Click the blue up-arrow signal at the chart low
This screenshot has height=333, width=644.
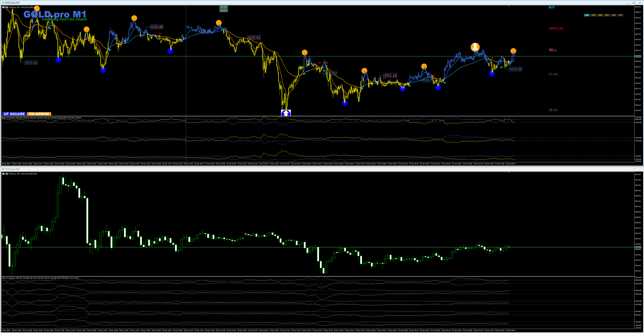[x=286, y=113]
